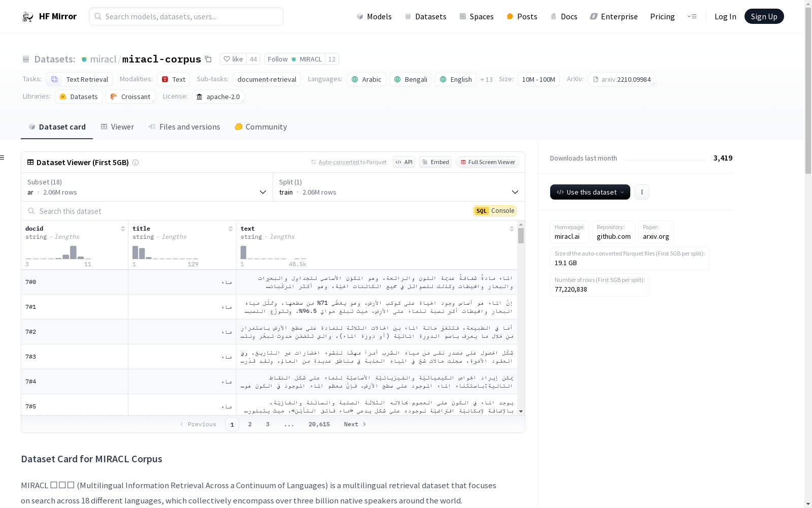Select row with docid 7#3
Image resolution: width=812 pixels, height=508 pixels.
tap(269, 357)
